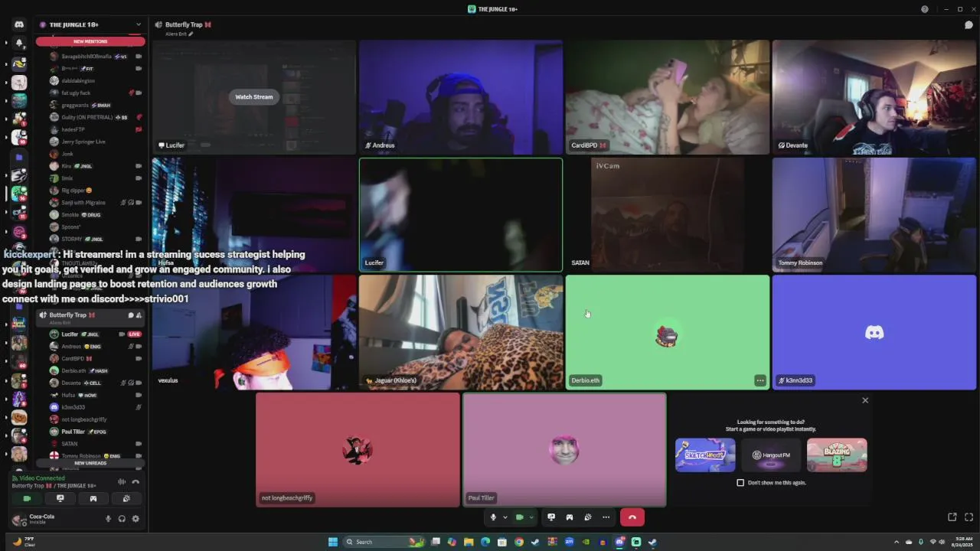Select Lucifer in voice member list
The height and width of the screenshot is (551, 980).
pyautogui.click(x=90, y=334)
